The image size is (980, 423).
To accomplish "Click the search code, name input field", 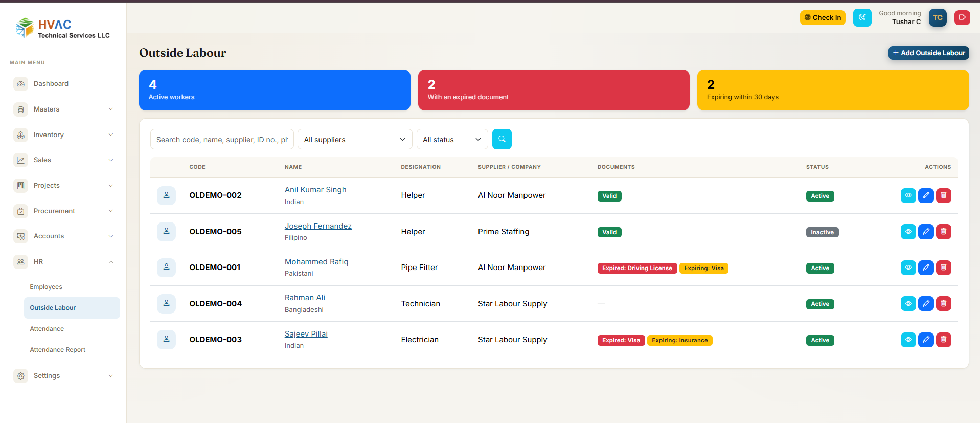I will [222, 140].
